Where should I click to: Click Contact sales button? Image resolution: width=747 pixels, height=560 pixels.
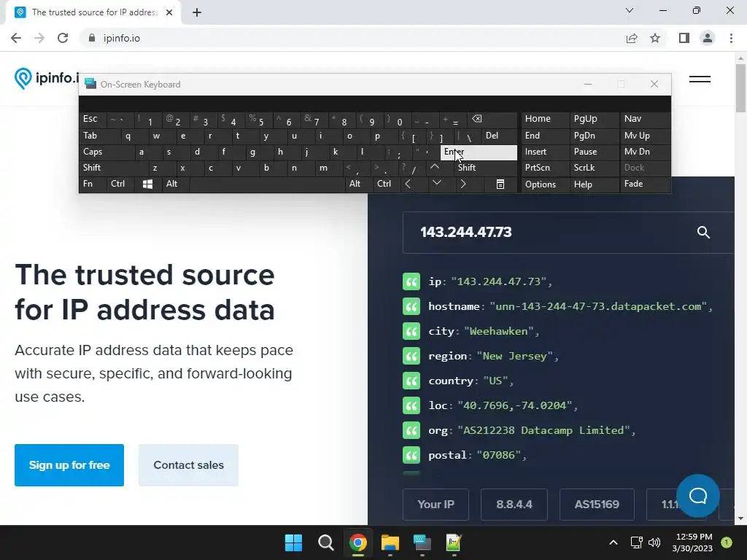pos(189,465)
